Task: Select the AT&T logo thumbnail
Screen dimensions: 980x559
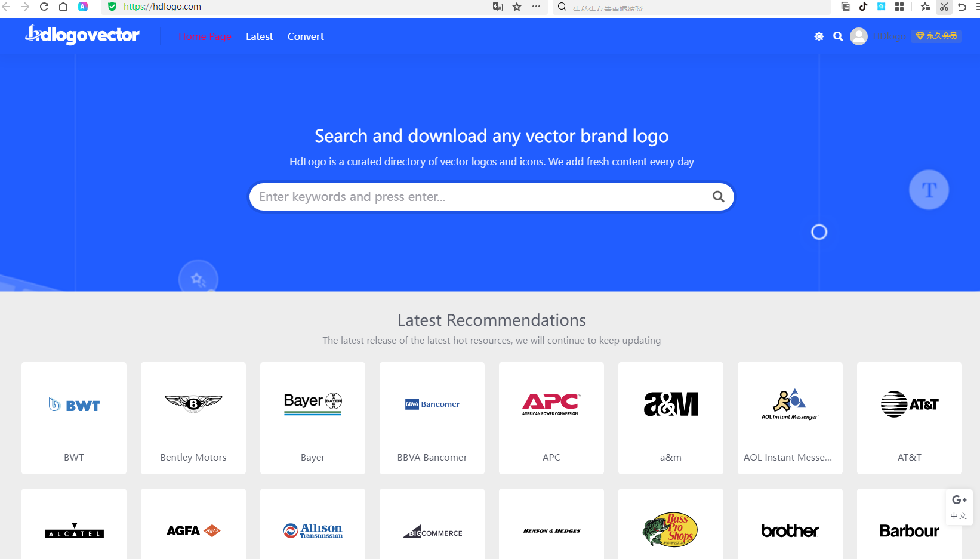Action: click(909, 404)
